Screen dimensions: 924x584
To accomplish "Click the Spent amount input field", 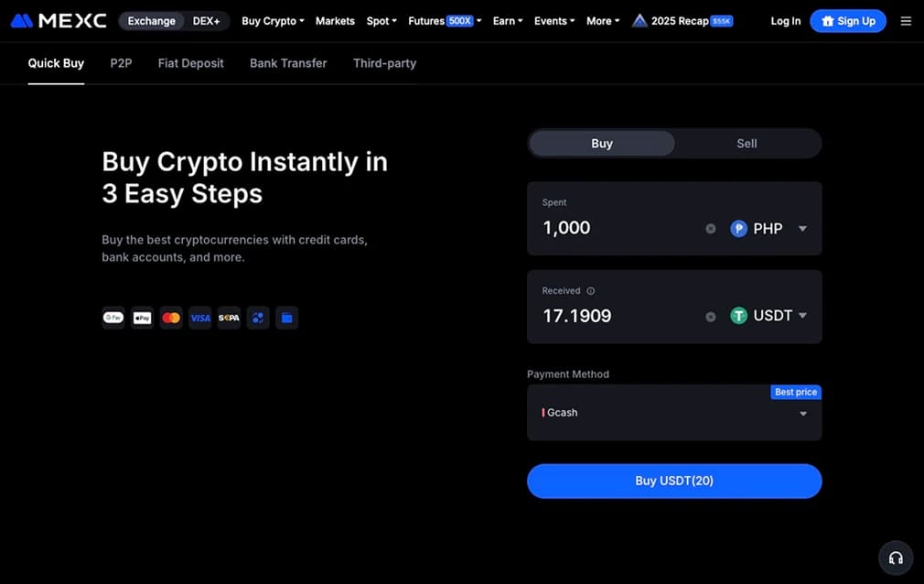I will point(618,228).
